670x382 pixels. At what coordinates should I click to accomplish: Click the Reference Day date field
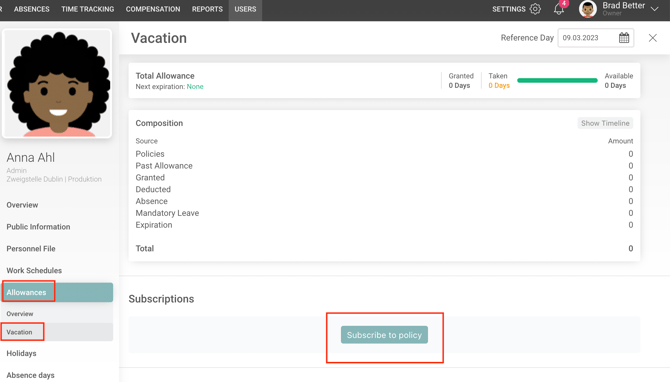(x=596, y=38)
